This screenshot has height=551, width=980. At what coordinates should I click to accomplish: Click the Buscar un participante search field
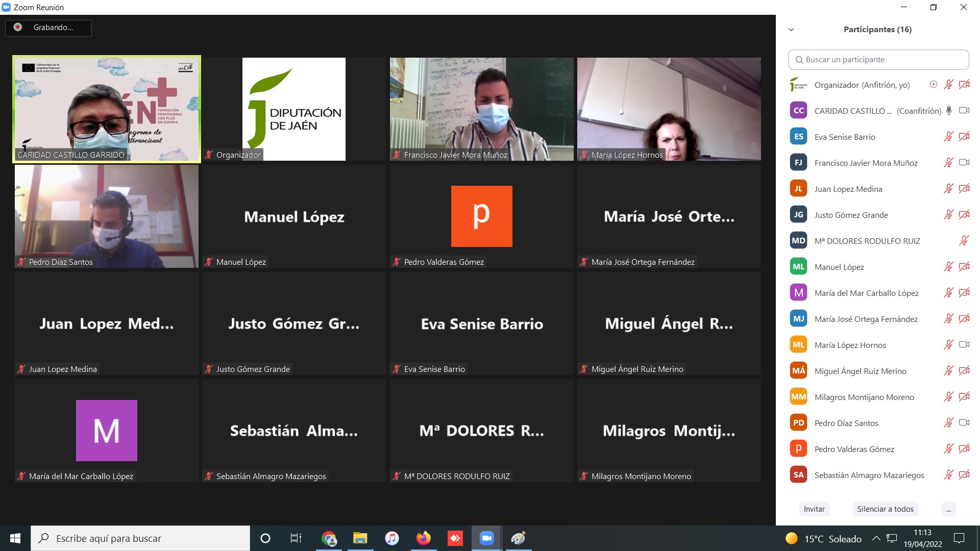pos(878,60)
